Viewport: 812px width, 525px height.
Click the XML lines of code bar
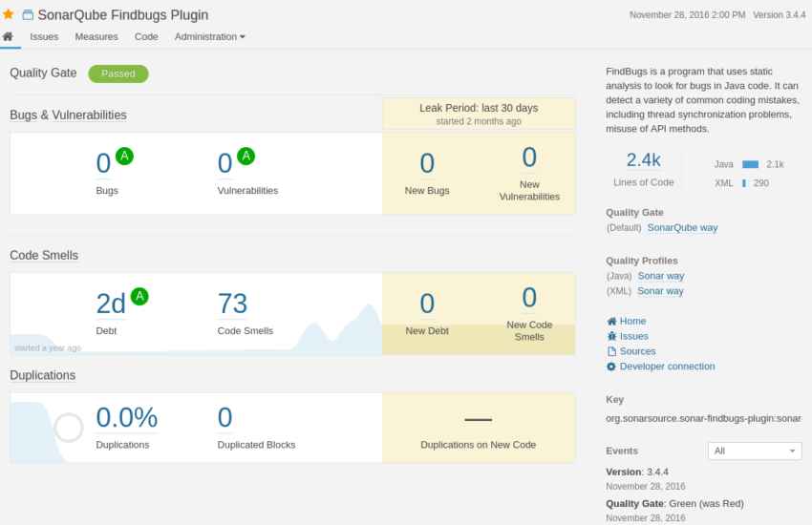pyautogui.click(x=744, y=183)
